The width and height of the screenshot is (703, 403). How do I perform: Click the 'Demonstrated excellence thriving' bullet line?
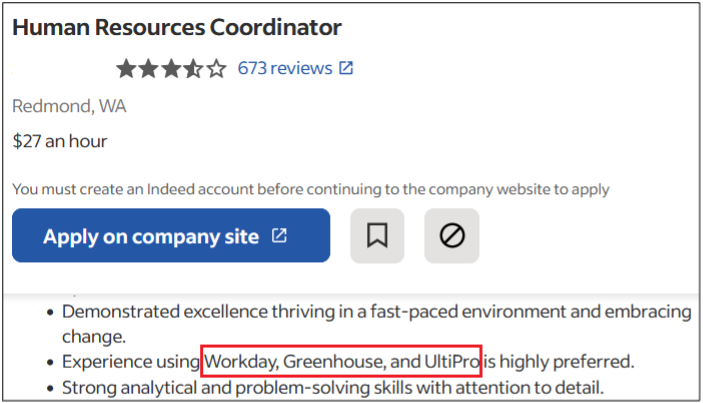pos(377,324)
